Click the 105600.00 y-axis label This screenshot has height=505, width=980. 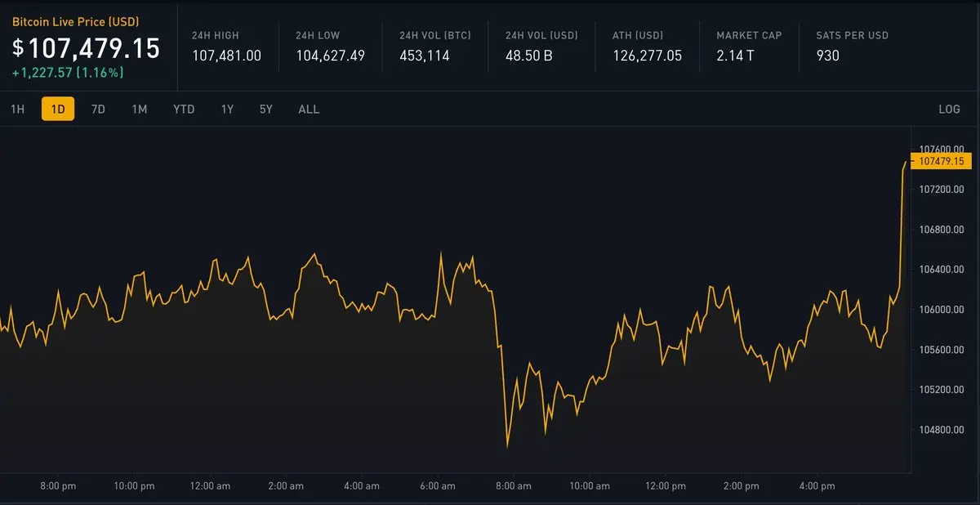[942, 349]
